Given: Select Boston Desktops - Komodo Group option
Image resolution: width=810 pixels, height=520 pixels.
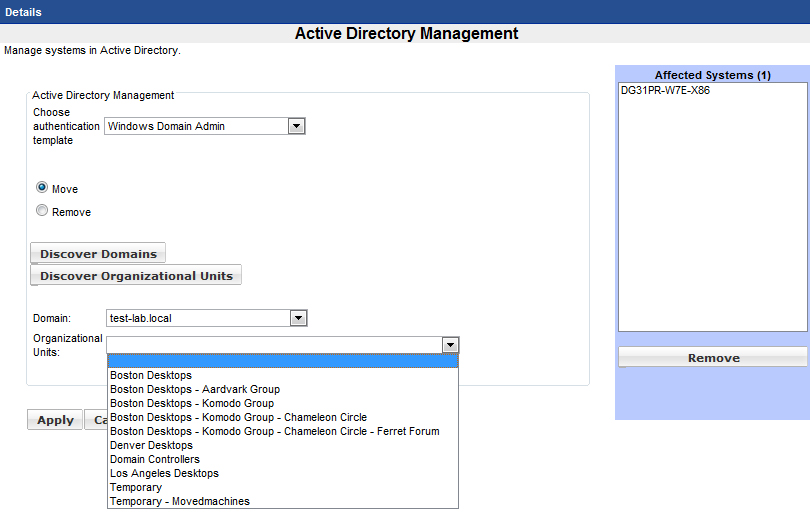Looking at the screenshot, I should [x=192, y=403].
